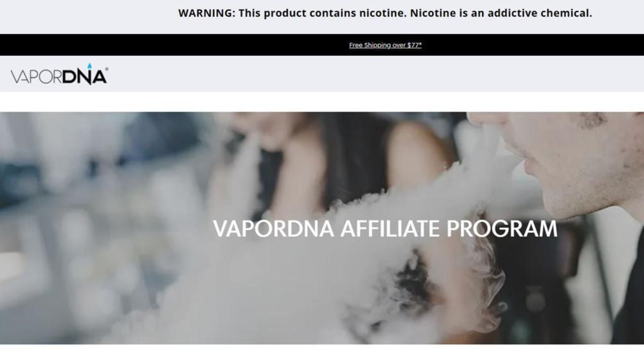Click the nicotine warning banner text

(x=385, y=13)
